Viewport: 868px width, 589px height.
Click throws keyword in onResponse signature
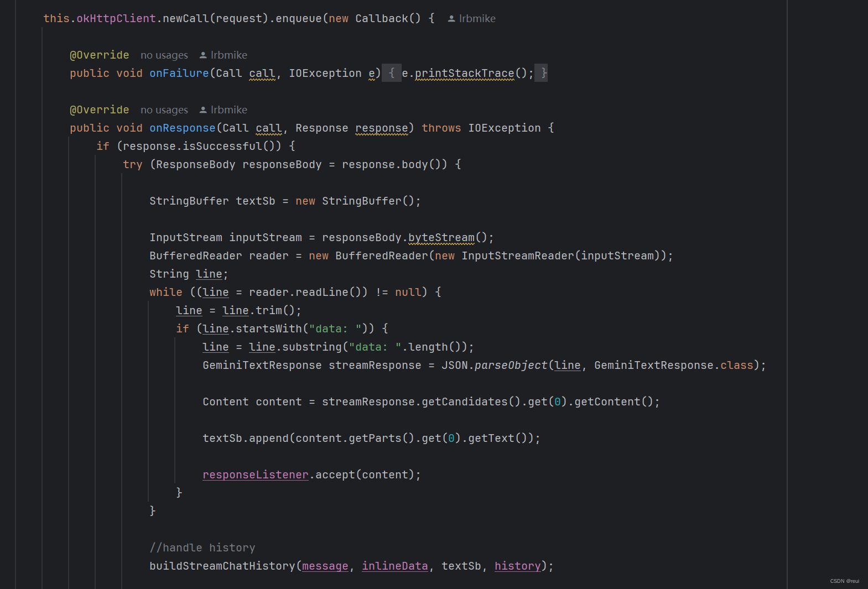[441, 128]
